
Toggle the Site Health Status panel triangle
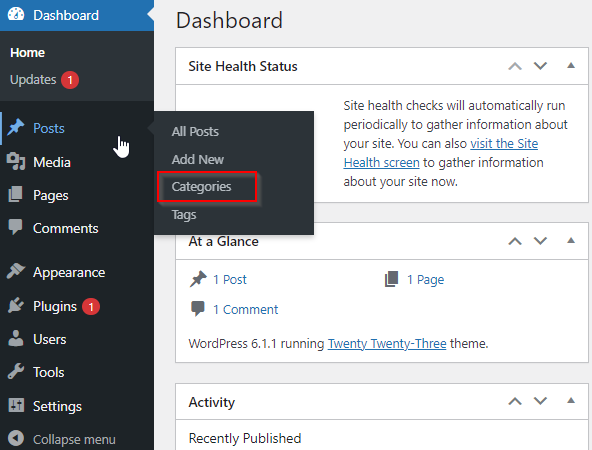click(x=571, y=66)
